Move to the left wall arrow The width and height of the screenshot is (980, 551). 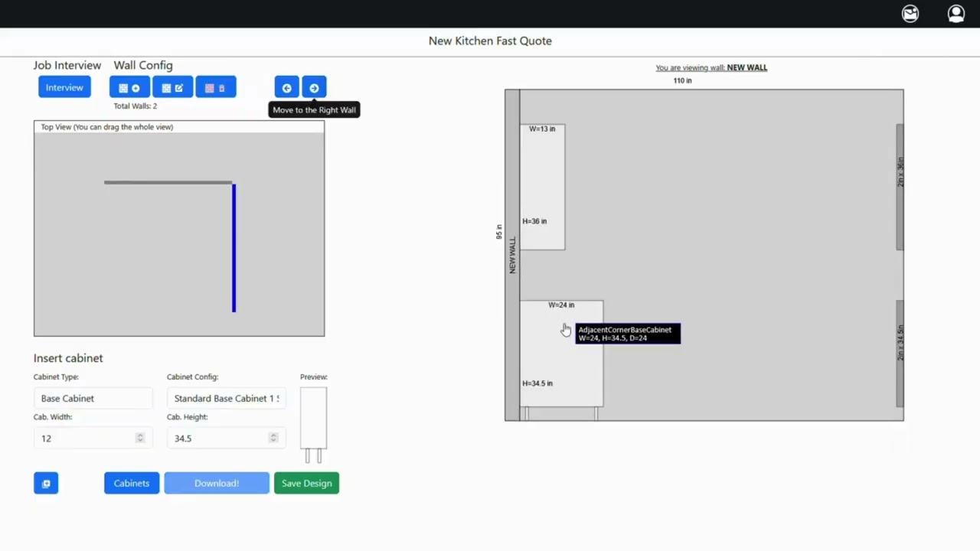point(287,87)
